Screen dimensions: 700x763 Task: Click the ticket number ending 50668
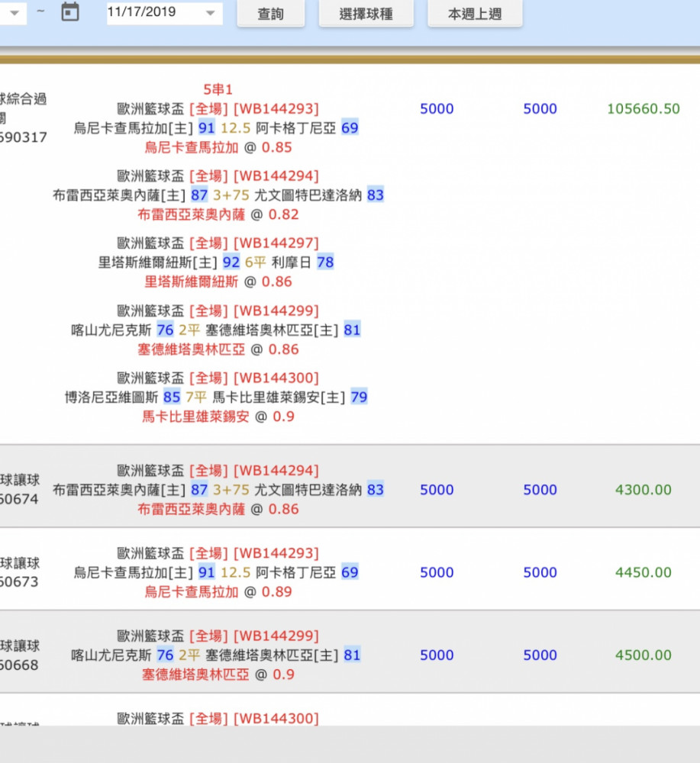tap(19, 665)
